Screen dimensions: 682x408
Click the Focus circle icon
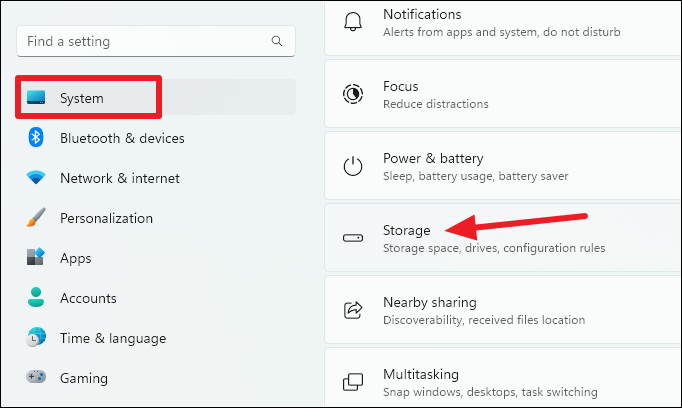353,94
